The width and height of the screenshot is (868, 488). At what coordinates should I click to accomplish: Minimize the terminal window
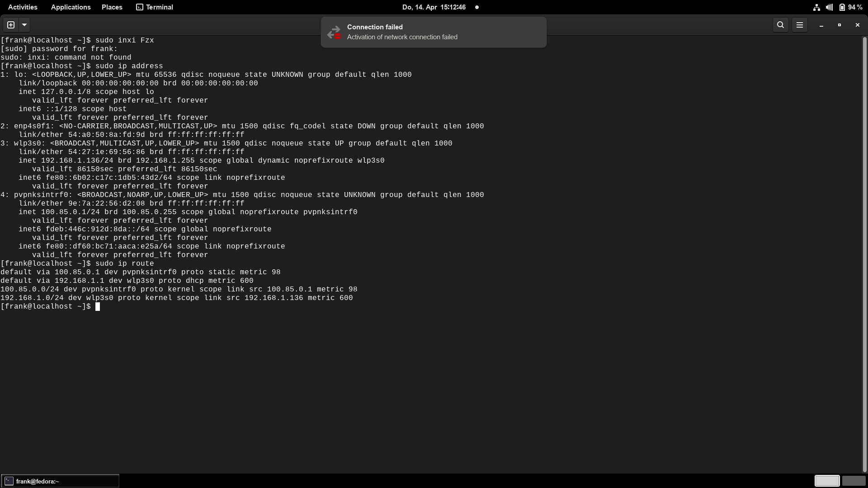coord(821,25)
